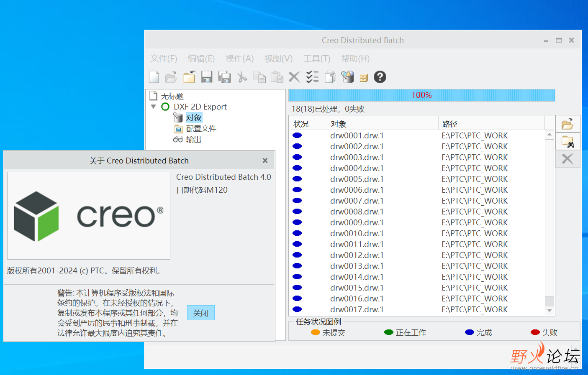
Task: Select row drw0009.drw.1
Action: click(417, 222)
